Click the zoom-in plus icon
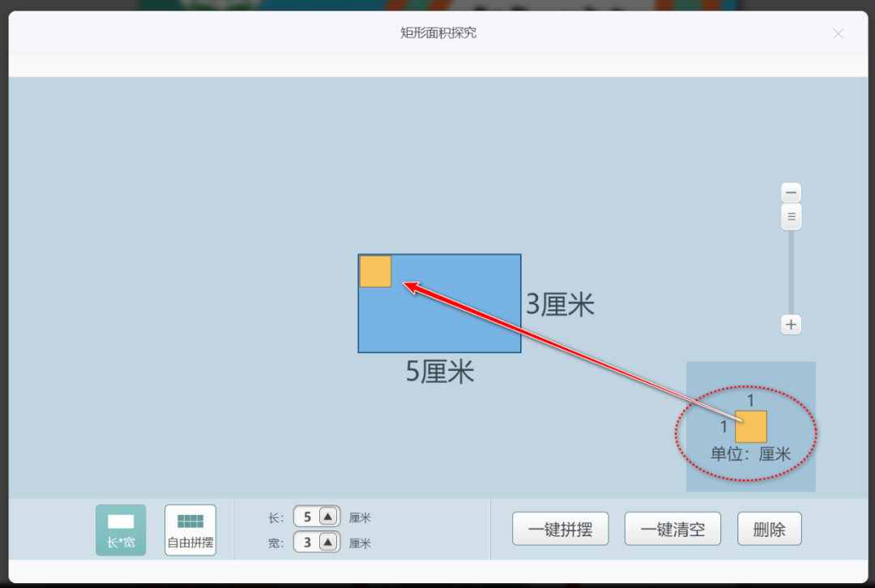The image size is (875, 588). 790,324
